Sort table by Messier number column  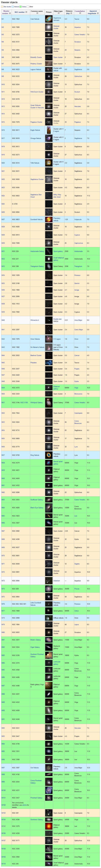(9, 13)
